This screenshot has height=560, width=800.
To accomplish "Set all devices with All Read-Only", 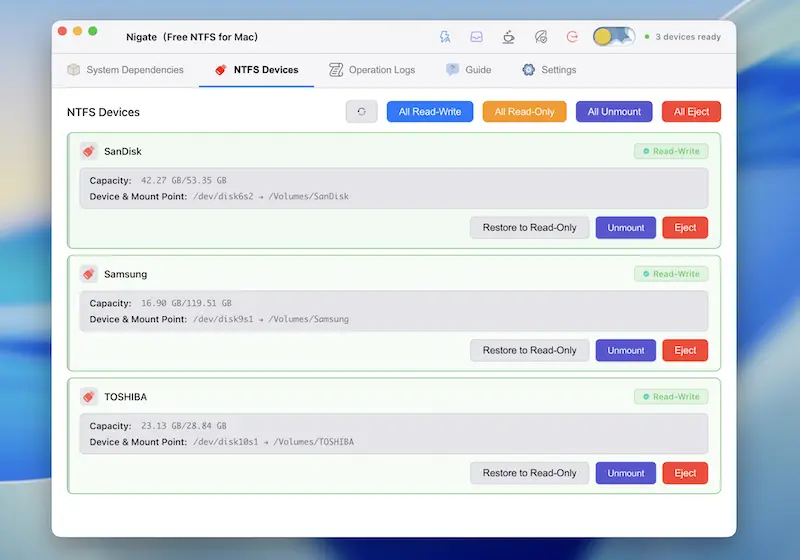I will point(524,112).
